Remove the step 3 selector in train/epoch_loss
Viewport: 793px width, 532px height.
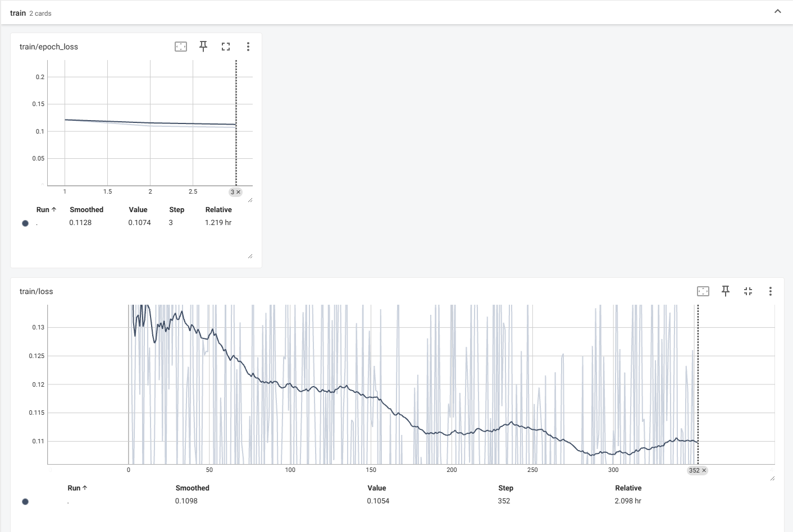pos(238,192)
